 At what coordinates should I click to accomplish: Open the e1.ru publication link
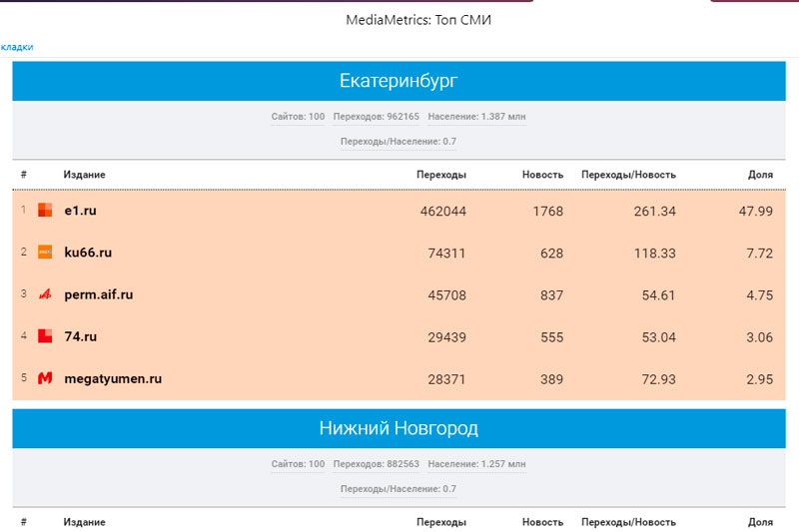pos(80,211)
